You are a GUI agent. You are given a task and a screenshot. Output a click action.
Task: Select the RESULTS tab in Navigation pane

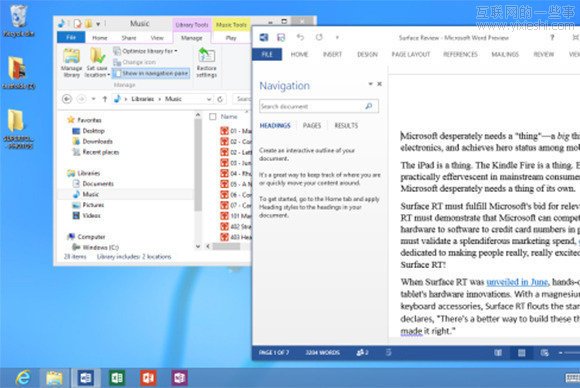346,125
